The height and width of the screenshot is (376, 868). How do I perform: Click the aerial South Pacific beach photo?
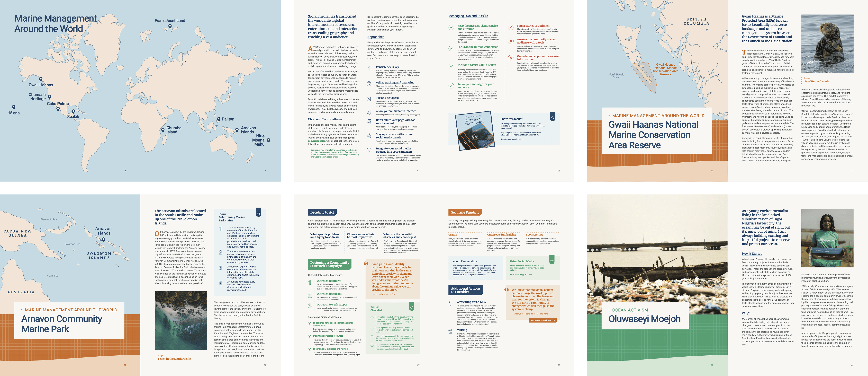coord(181,320)
